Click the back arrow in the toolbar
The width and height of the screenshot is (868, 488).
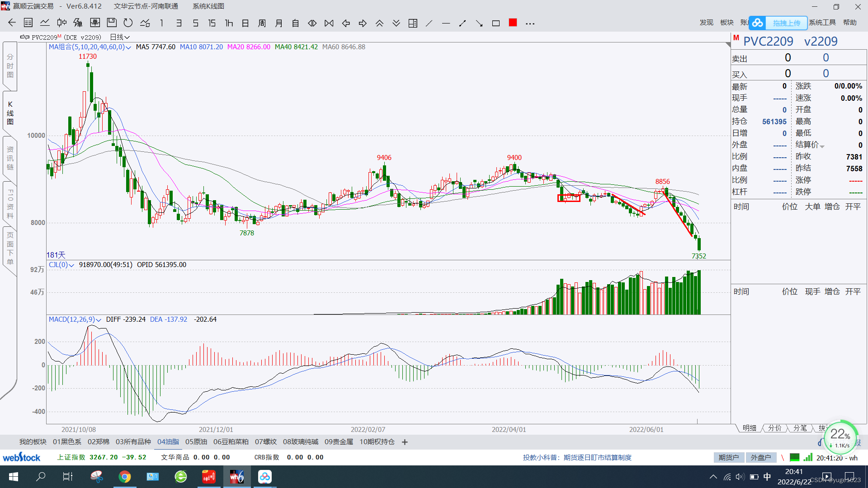coord(12,23)
